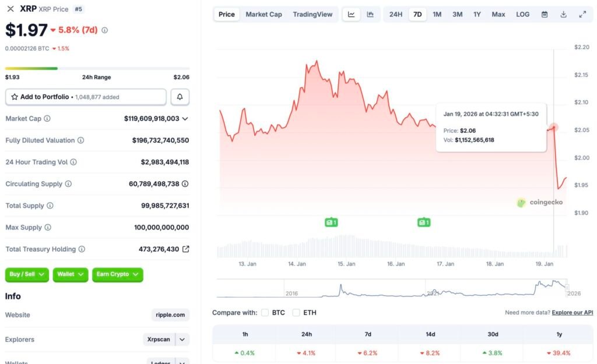Select the 1Y timeframe tab
597x364 pixels.
477,14
